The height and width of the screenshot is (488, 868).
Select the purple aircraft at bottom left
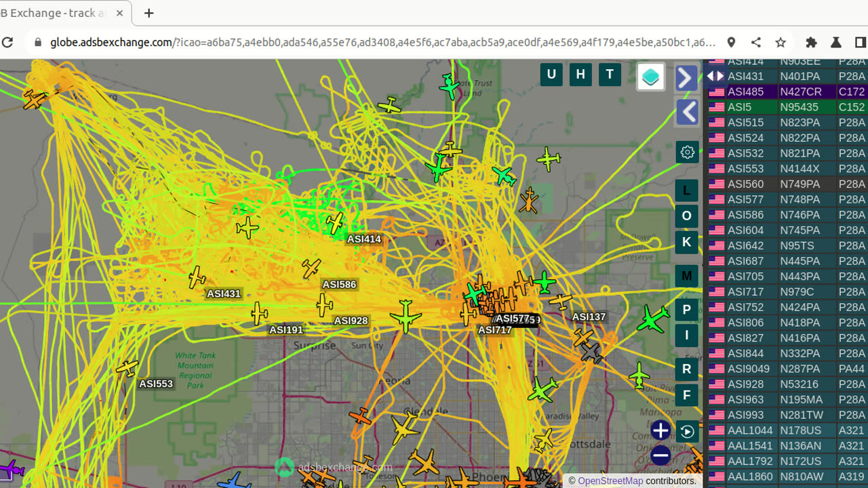click(x=11, y=469)
